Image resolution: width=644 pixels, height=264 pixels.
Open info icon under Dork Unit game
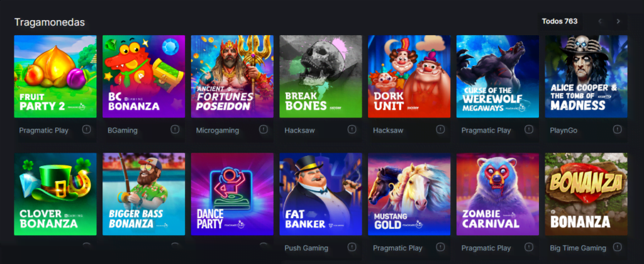[440, 129]
